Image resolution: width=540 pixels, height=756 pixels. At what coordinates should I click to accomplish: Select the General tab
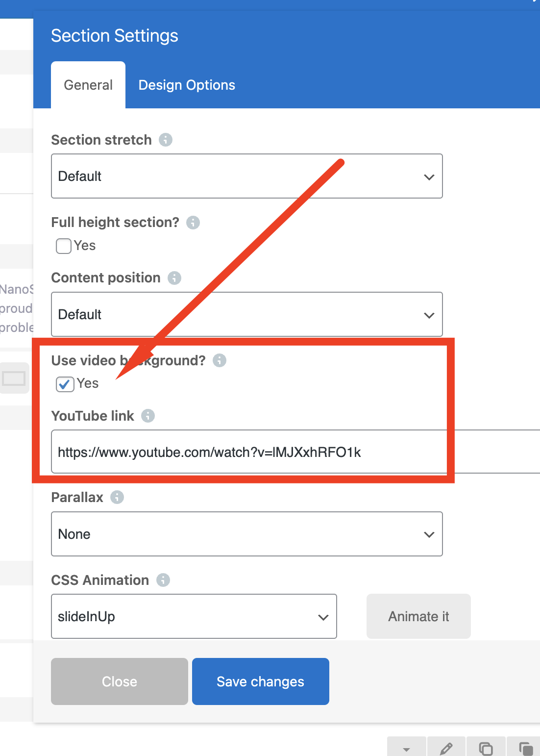tap(88, 85)
